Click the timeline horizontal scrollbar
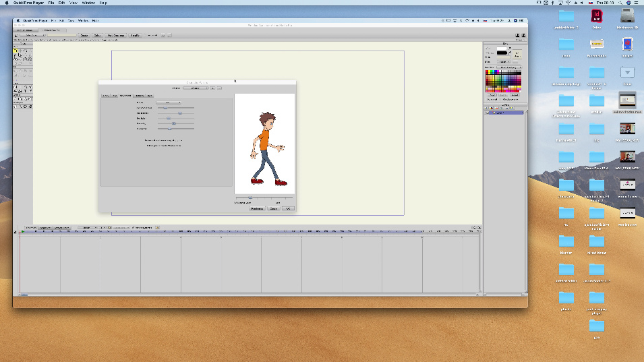Viewport: 644px width, 362px height. click(249, 295)
